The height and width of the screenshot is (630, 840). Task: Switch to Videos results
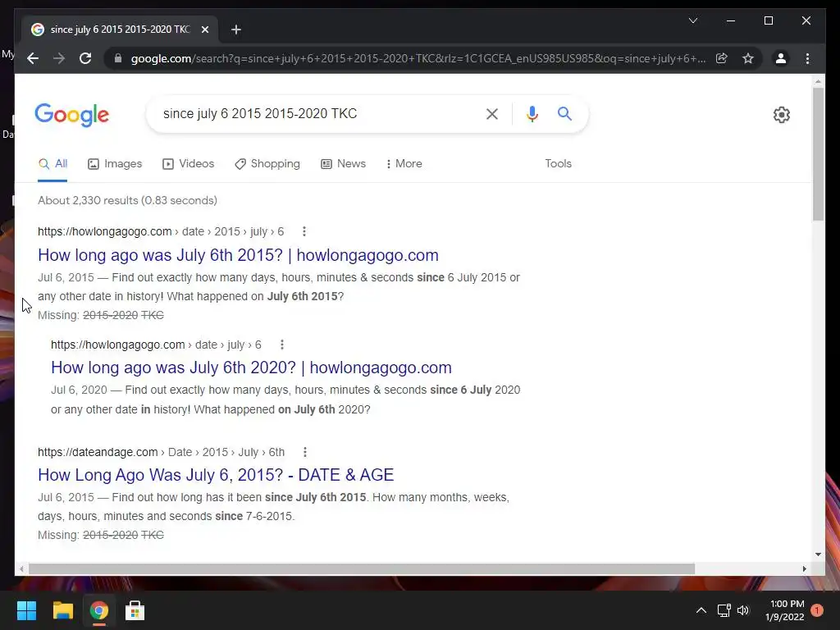(188, 164)
